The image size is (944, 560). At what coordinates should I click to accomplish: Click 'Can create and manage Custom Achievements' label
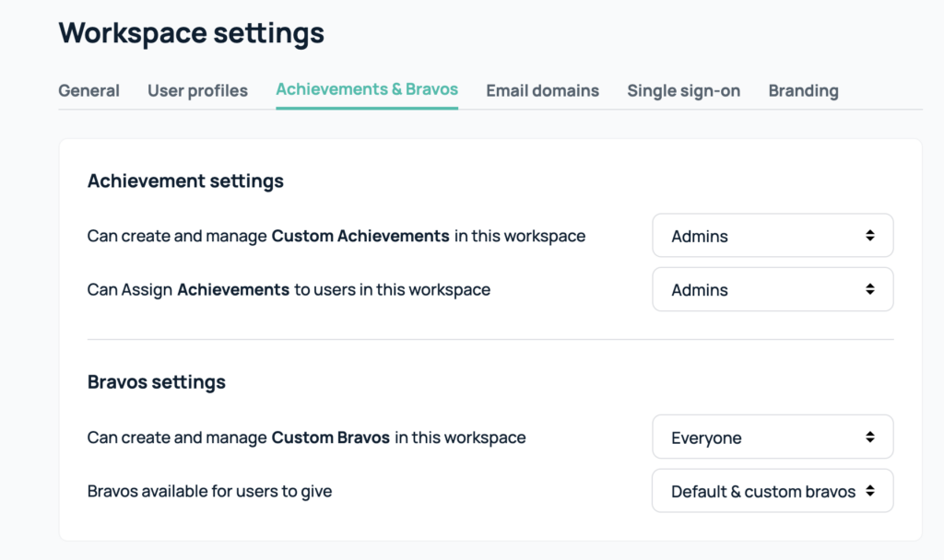pyautogui.click(x=336, y=236)
